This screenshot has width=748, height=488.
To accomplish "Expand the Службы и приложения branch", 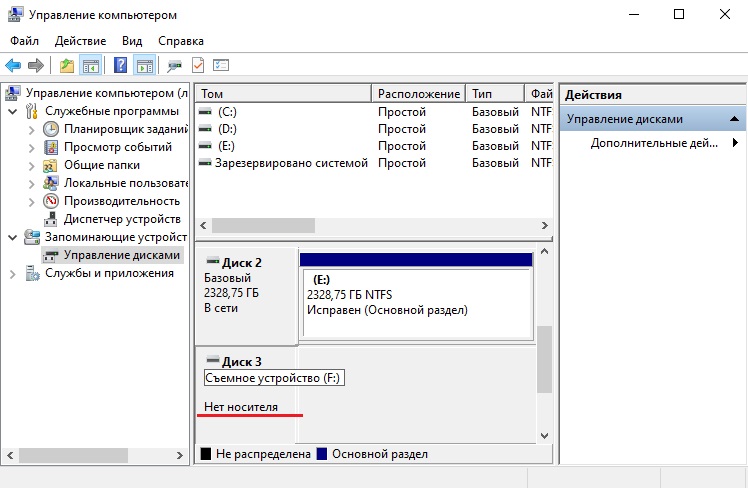I will (13, 274).
